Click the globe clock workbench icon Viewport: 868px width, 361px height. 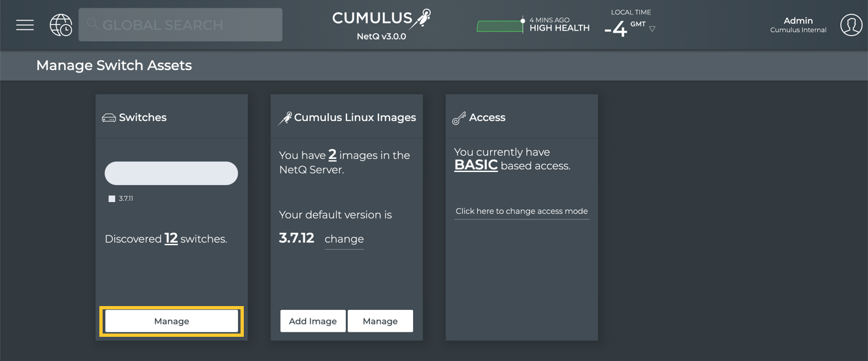click(61, 25)
